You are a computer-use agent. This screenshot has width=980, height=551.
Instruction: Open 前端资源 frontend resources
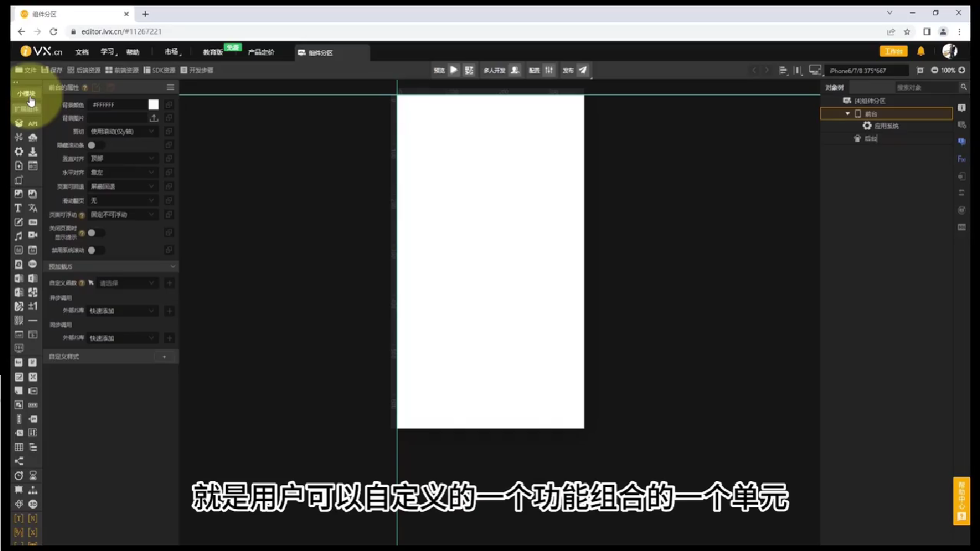122,70
